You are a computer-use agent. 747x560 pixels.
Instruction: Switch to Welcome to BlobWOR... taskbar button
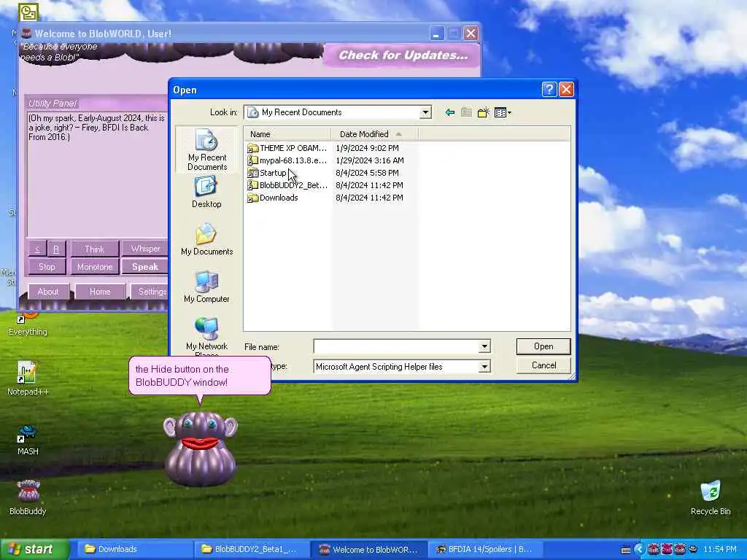(368, 549)
